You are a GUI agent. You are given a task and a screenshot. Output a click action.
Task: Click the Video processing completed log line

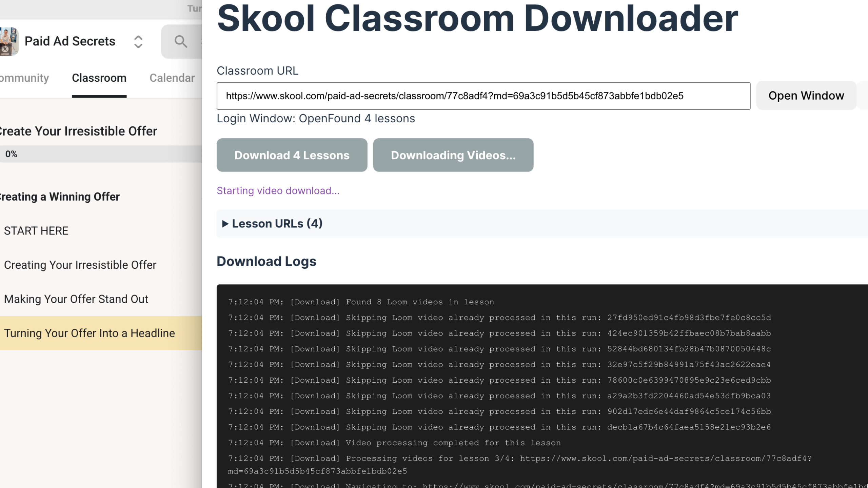click(394, 443)
